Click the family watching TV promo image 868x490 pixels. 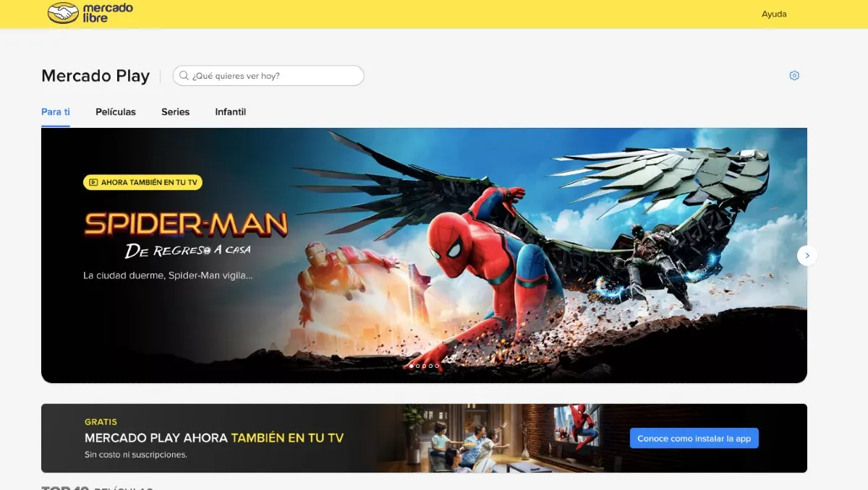503,439
